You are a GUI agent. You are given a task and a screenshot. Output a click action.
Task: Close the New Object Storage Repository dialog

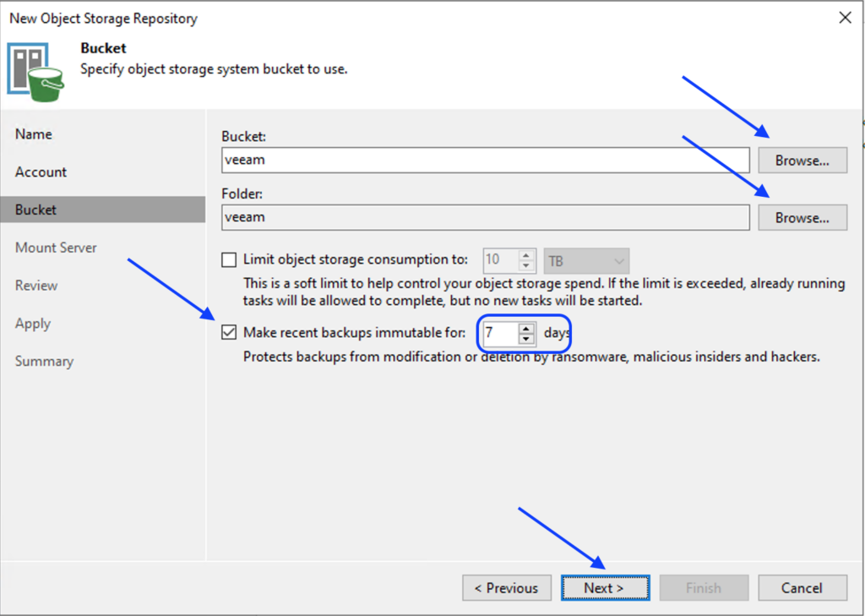843,18
